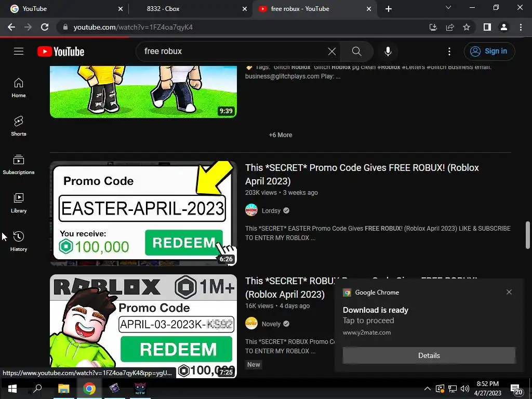
Task: Click the Chrome taskbar icon
Action: click(89, 389)
